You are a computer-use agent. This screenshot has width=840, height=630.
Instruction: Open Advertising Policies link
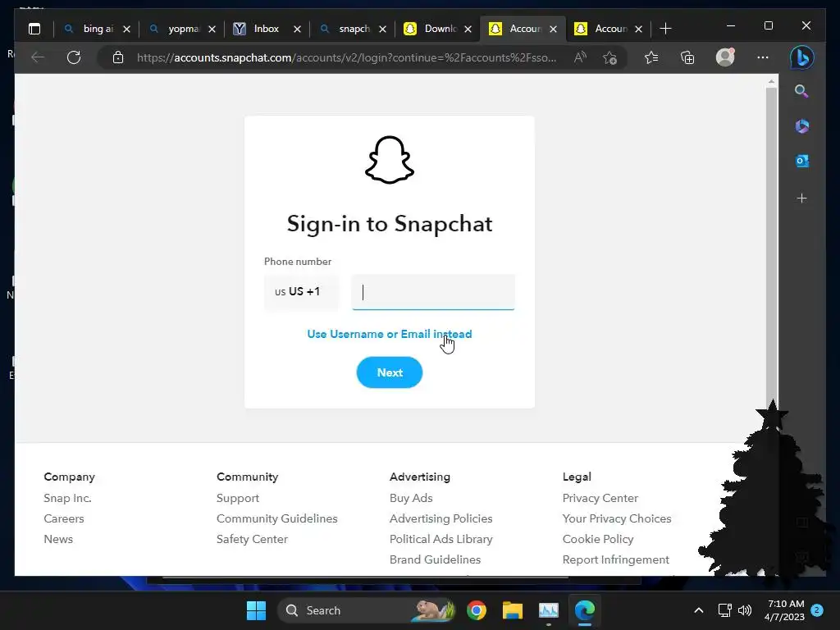tap(441, 518)
